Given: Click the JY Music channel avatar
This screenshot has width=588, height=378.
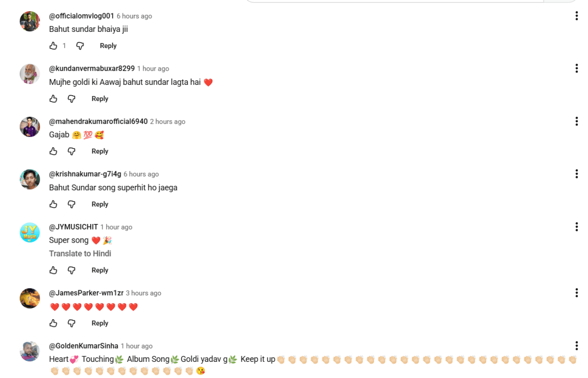Looking at the screenshot, I should pyautogui.click(x=30, y=232).
